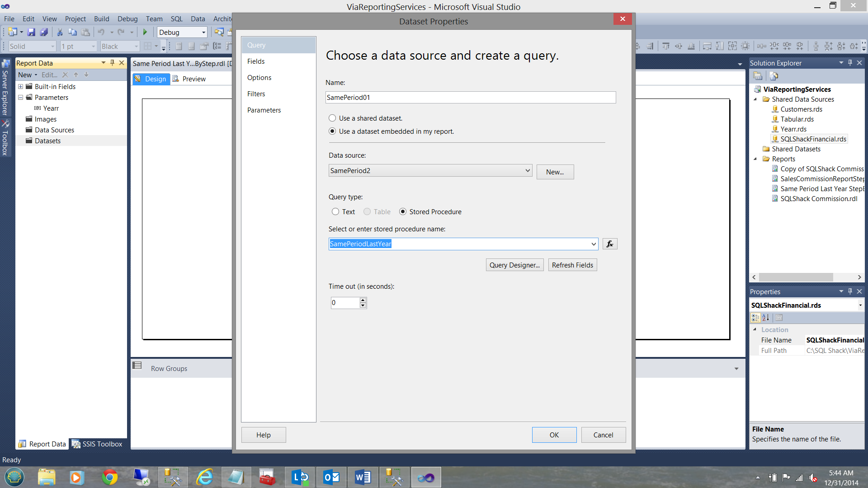Click the dataset Name input field
This screenshot has height=488, width=868.
coord(470,97)
